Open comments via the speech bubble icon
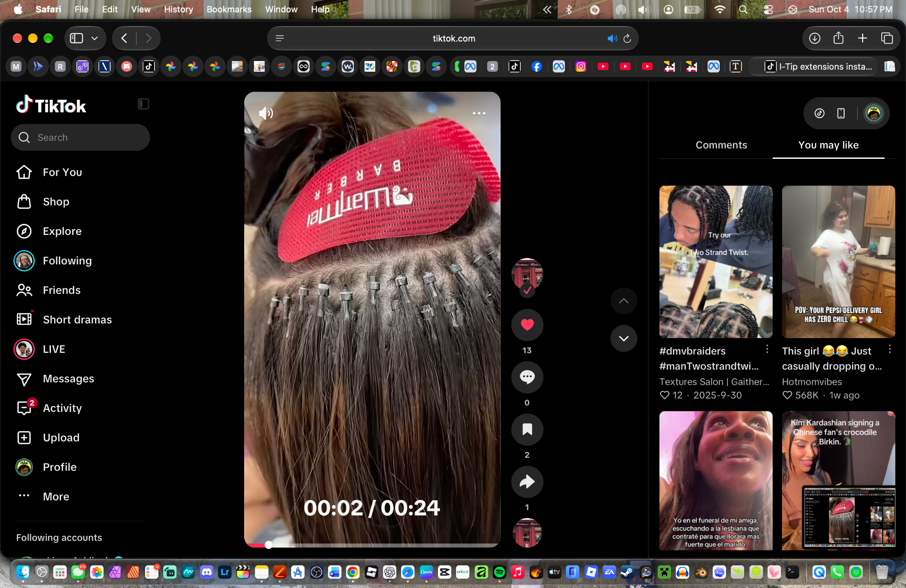 [527, 377]
